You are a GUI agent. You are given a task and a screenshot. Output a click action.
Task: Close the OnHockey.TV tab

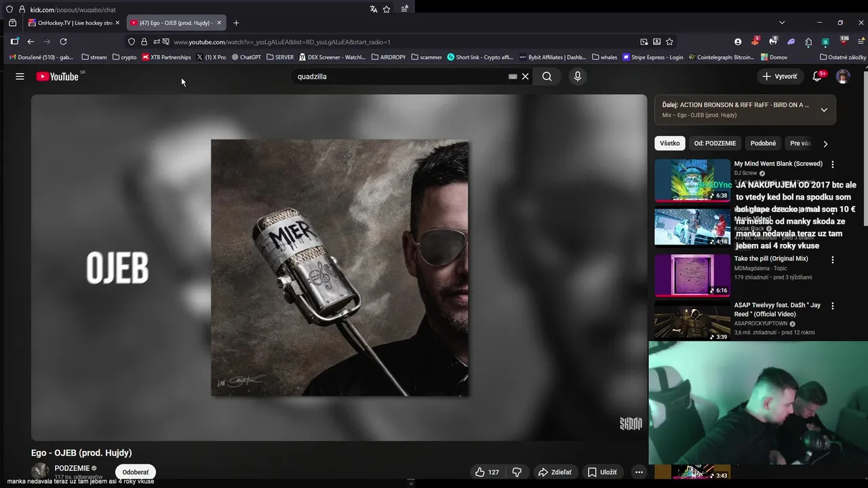[x=117, y=23]
